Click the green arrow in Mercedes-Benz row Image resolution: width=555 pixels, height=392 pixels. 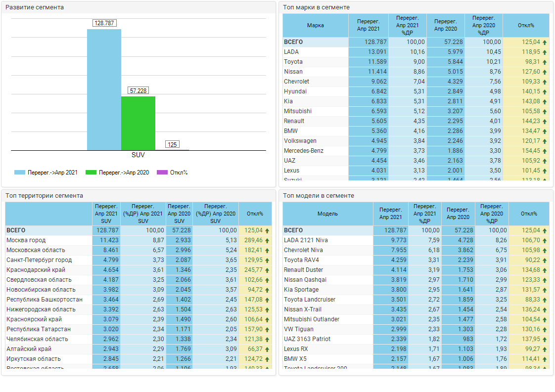click(545, 151)
